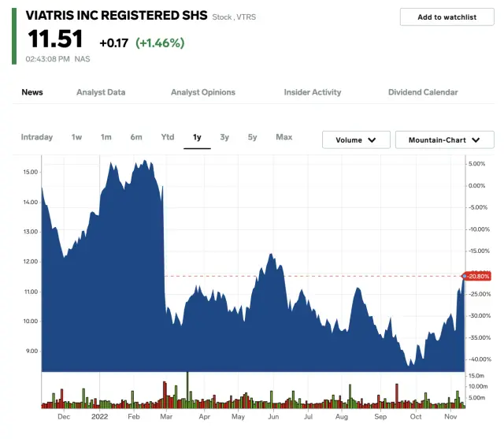Click the red -20.80% price marker
Image resolution: width=504 pixels, height=439 pixels.
tap(477, 276)
